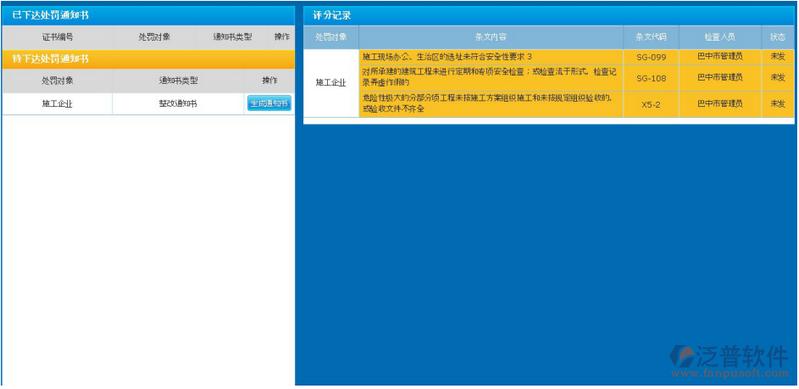Select the X5-2 code cell
Screen dimensions: 799x389
pyautogui.click(x=651, y=105)
